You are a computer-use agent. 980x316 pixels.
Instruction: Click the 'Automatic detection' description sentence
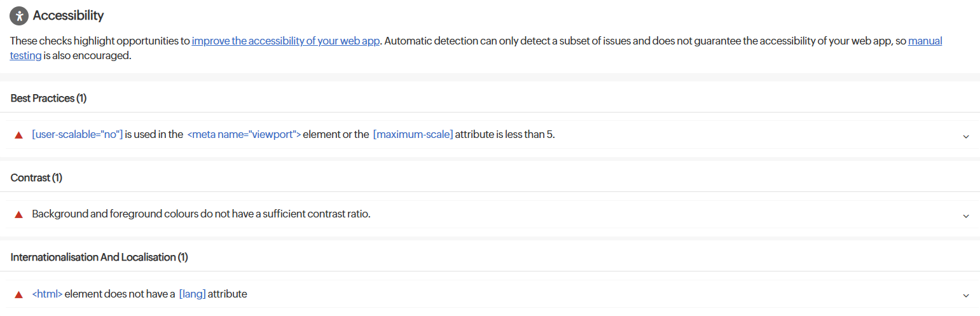pyautogui.click(x=572, y=41)
